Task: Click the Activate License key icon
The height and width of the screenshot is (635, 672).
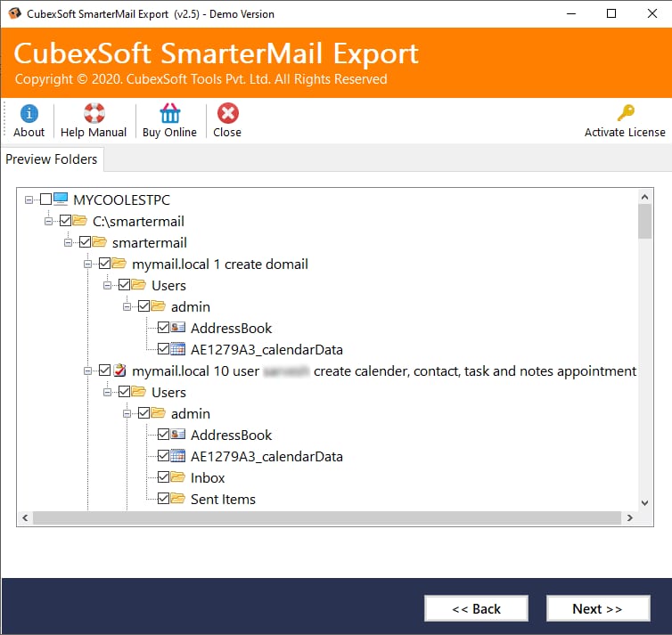Action: coord(626,113)
